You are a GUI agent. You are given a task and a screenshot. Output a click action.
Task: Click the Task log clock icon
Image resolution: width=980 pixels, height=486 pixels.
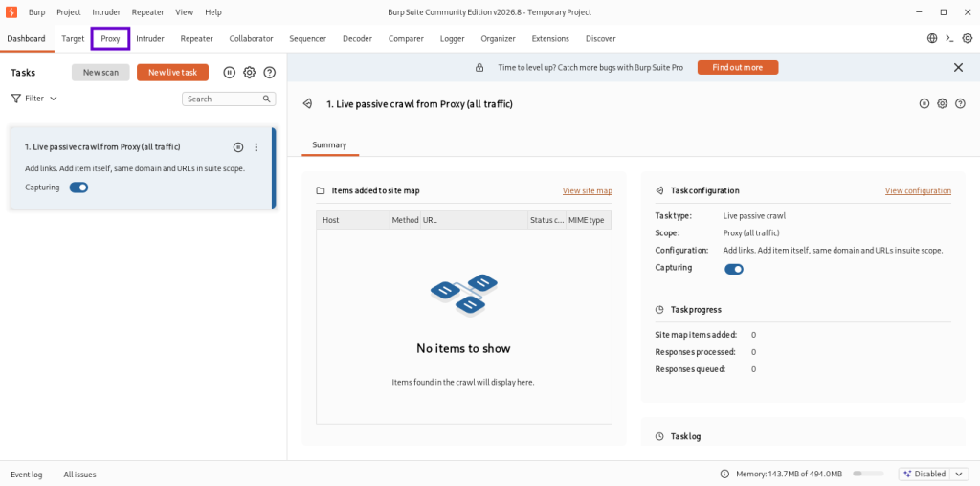(659, 436)
